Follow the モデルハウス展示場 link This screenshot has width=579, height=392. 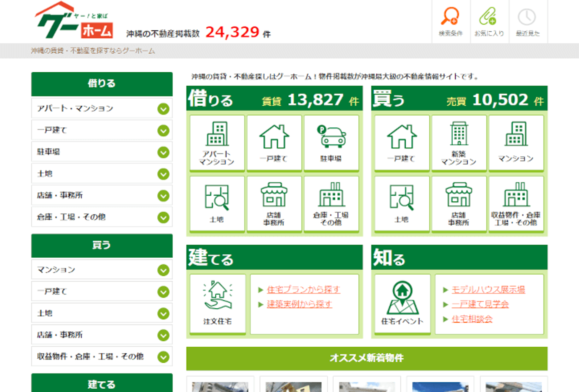488,290
